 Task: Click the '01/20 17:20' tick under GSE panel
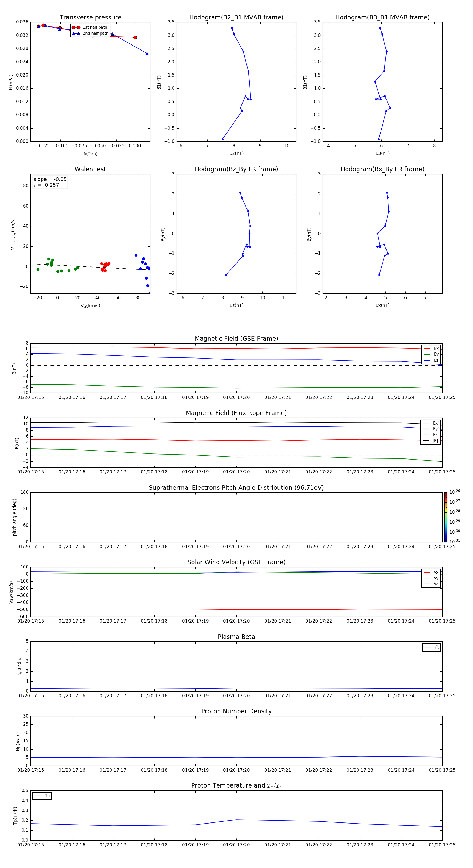point(236,398)
